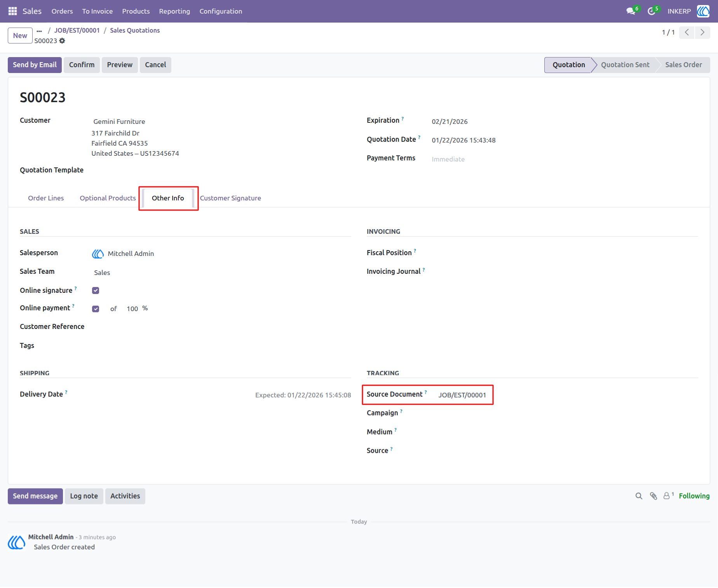
Task: Switch to Optional Products tab
Action: [108, 198]
